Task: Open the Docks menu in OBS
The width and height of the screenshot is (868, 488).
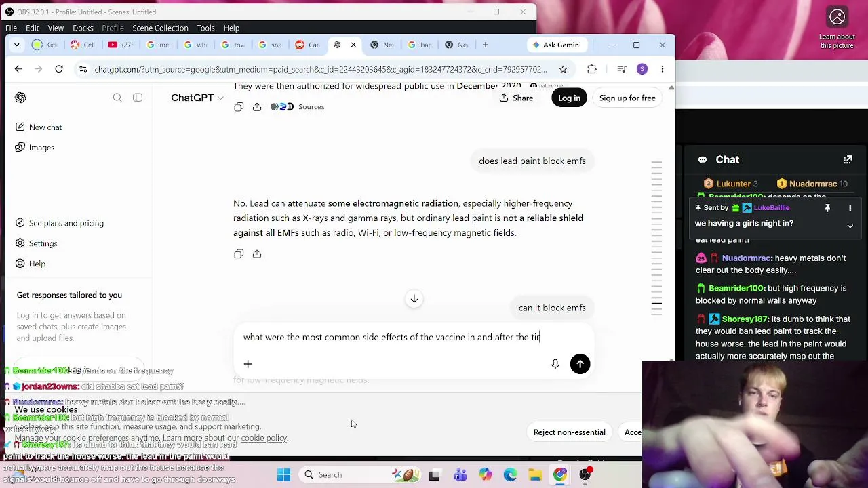Action: pyautogui.click(x=83, y=28)
